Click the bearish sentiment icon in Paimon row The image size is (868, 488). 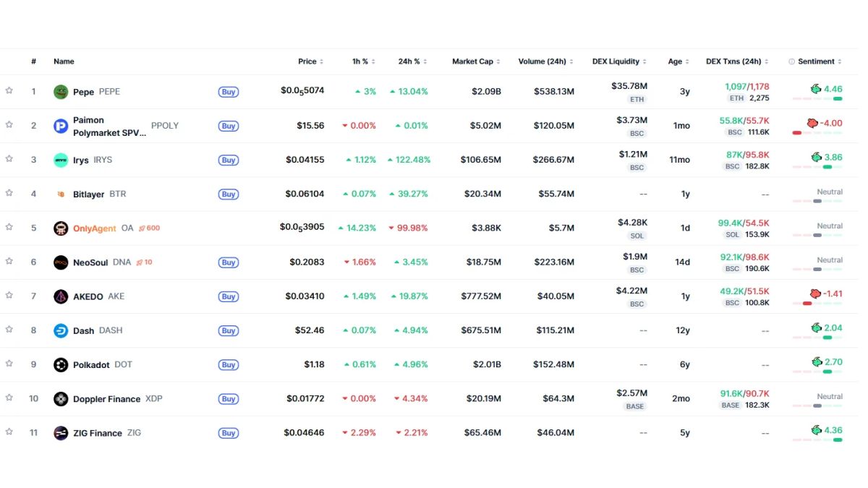pyautogui.click(x=813, y=123)
